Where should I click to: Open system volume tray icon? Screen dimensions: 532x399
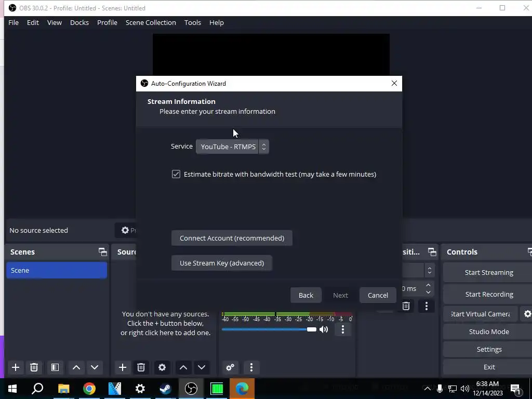pyautogui.click(x=465, y=389)
